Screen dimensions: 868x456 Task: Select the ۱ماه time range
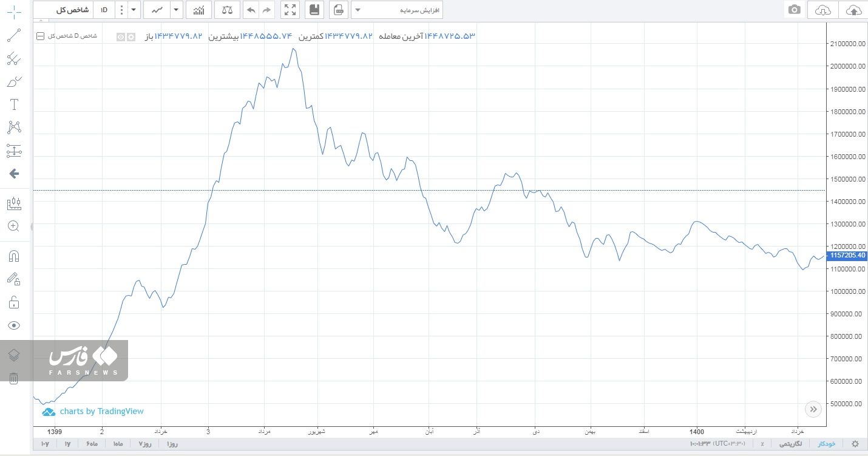click(118, 444)
